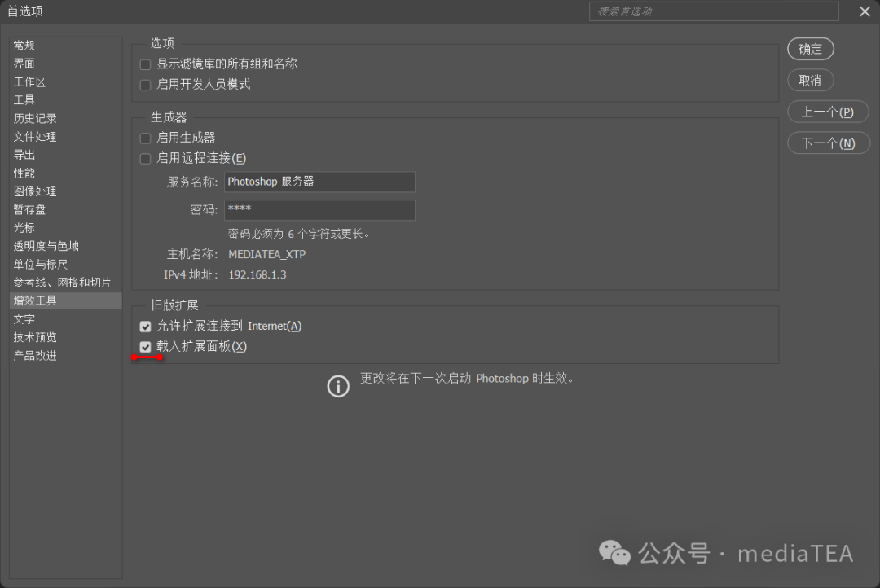Click the 服务名称 text field

point(320,182)
